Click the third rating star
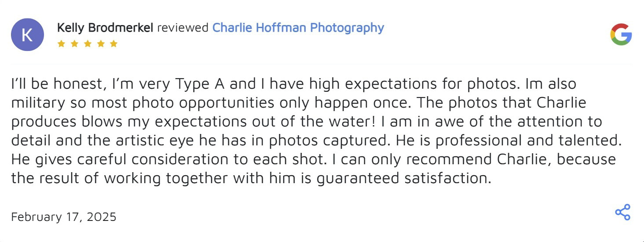The width and height of the screenshot is (644, 242). [x=88, y=43]
